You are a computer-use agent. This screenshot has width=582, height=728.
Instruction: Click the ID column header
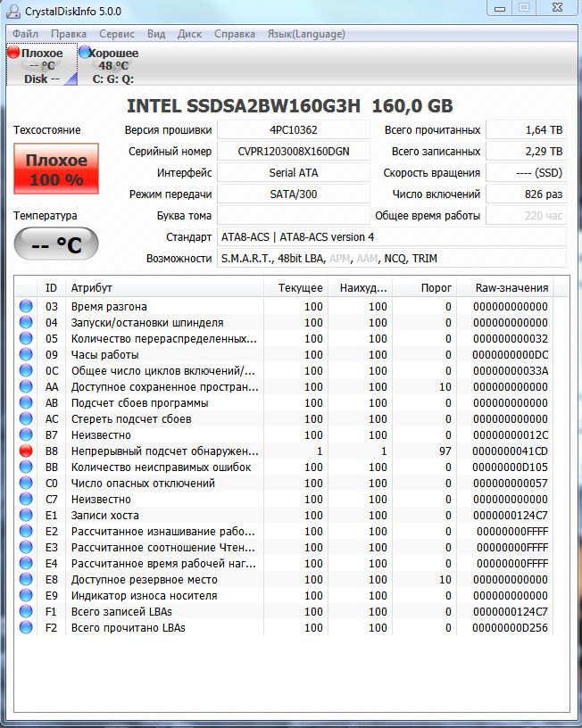point(51,287)
